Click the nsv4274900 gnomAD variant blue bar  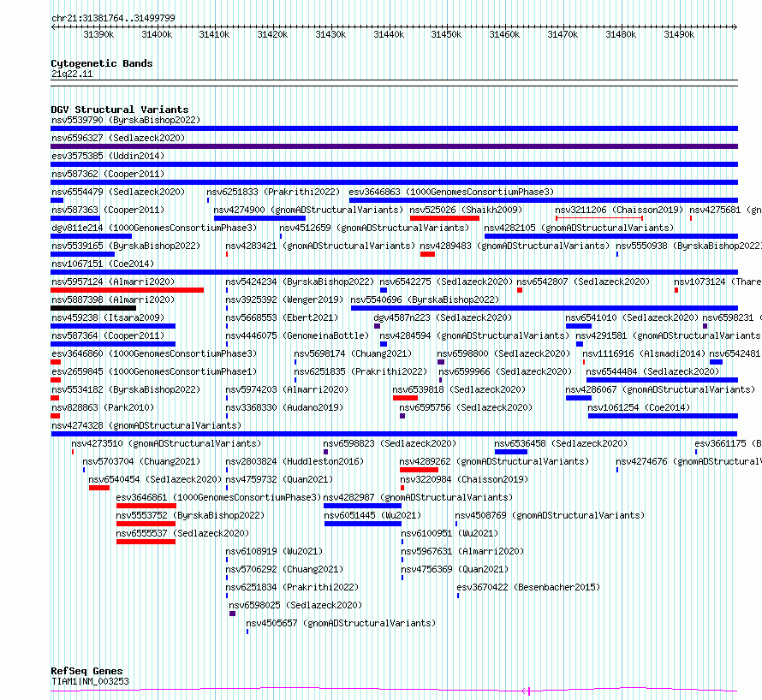pyautogui.click(x=259, y=218)
